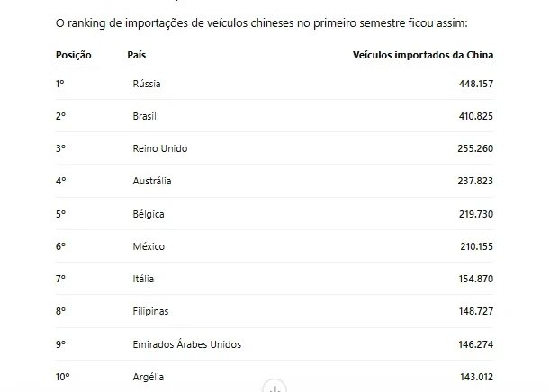This screenshot has height=392, width=550.
Task: Select the País column header
Action: [137, 55]
